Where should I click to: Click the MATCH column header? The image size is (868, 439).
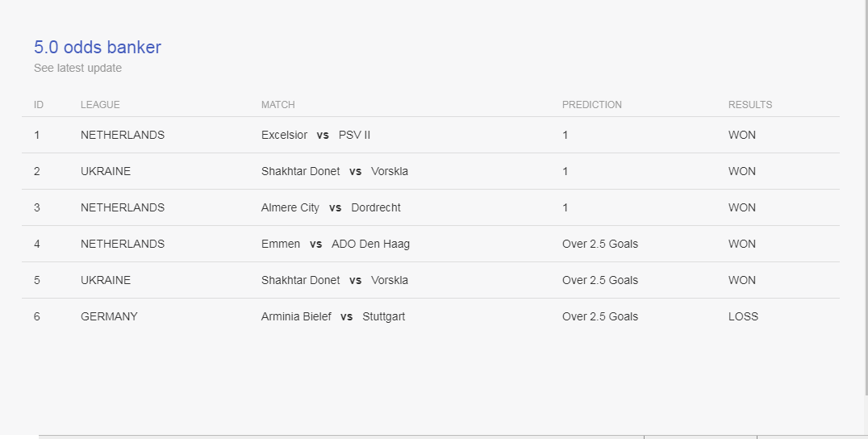(278, 105)
